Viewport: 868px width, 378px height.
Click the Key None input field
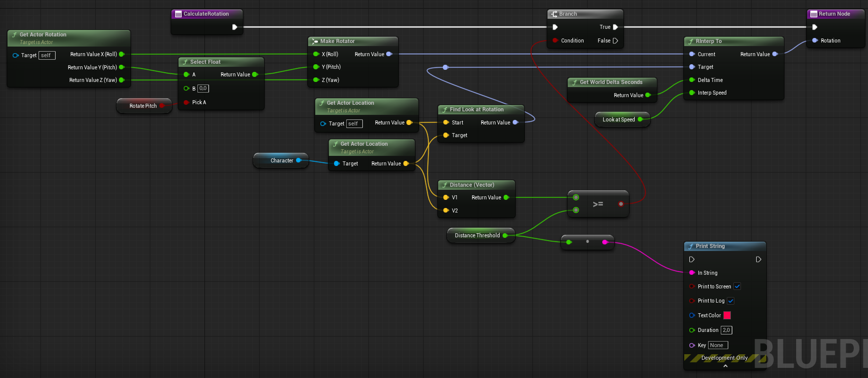[718, 345]
